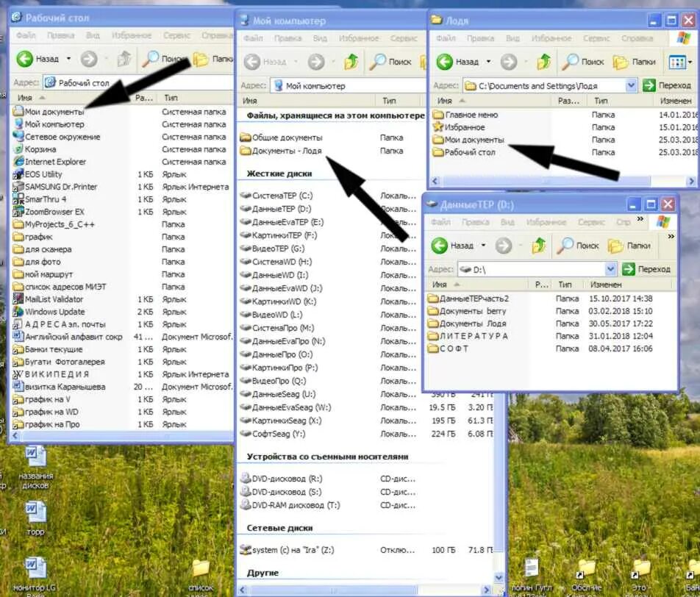The height and width of the screenshot is (597, 700).
Task: Select Мои документы in Рабочий стол list
Action: point(49,112)
